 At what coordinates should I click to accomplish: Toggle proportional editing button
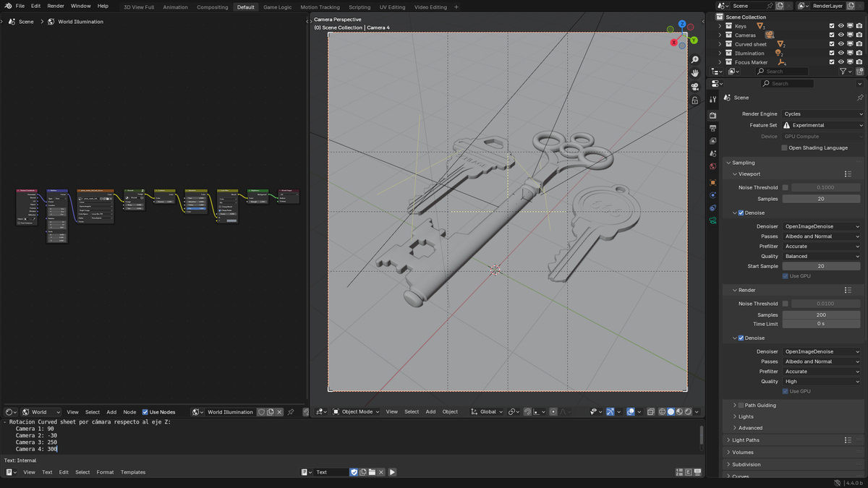pos(555,411)
